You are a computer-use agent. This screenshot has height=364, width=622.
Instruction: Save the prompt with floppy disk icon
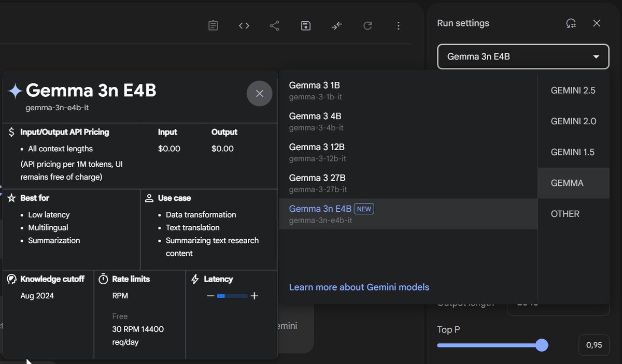click(x=306, y=25)
